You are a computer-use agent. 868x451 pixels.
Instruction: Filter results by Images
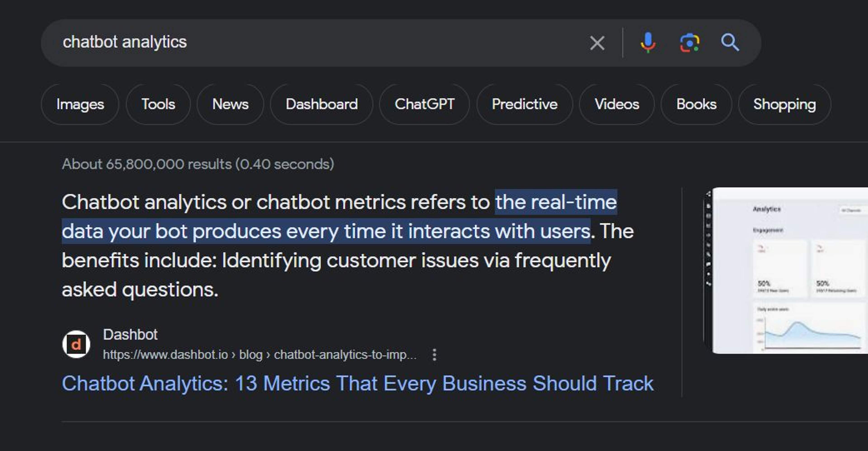click(x=80, y=104)
